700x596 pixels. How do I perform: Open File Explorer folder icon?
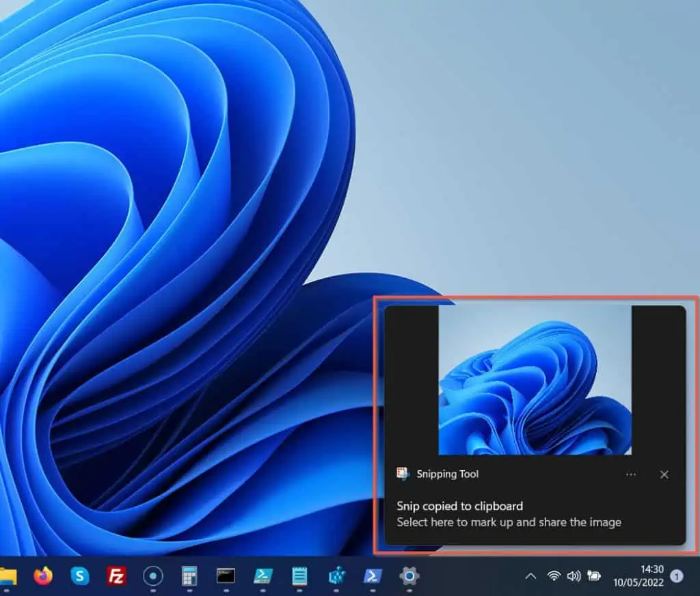click(8, 576)
